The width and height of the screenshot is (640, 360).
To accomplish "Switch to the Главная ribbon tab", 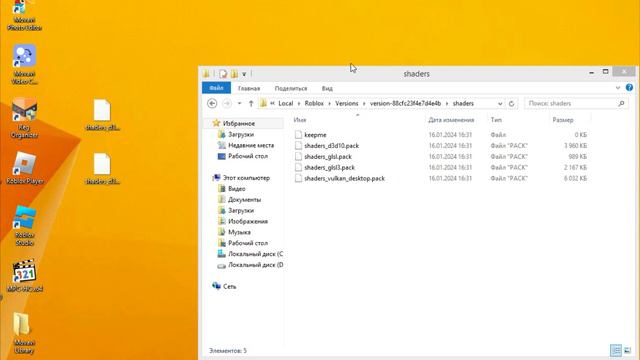I will [249, 89].
